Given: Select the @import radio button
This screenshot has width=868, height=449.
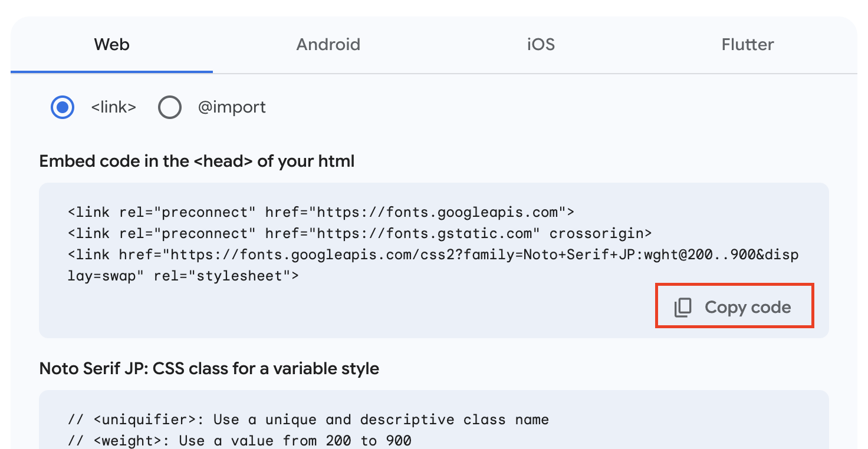Looking at the screenshot, I should (169, 107).
